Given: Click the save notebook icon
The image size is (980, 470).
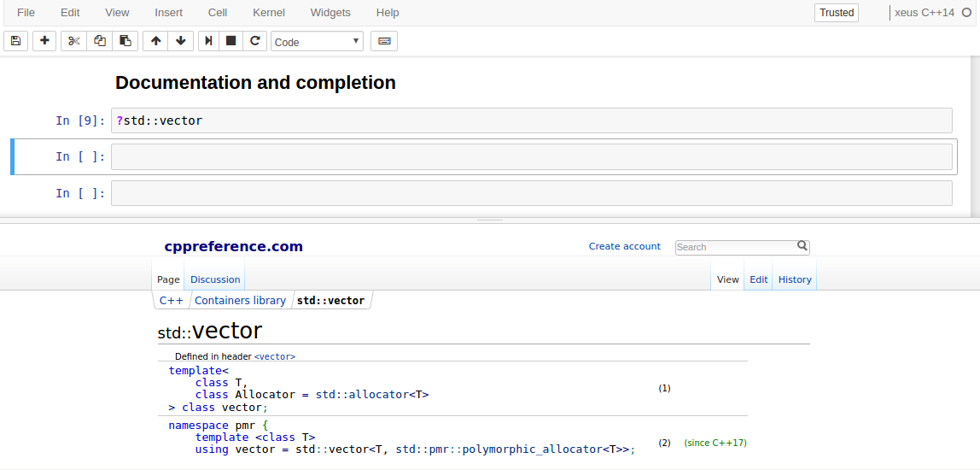Looking at the screenshot, I should coord(15,41).
